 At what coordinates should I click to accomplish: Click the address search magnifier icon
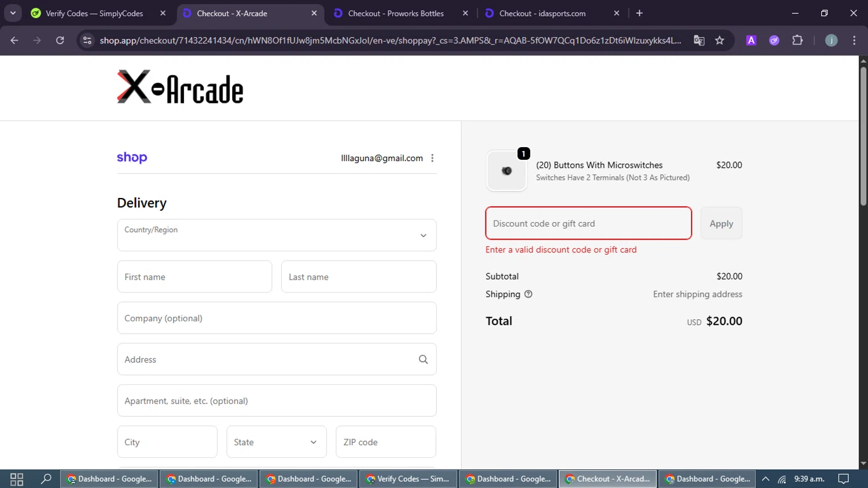(423, 359)
